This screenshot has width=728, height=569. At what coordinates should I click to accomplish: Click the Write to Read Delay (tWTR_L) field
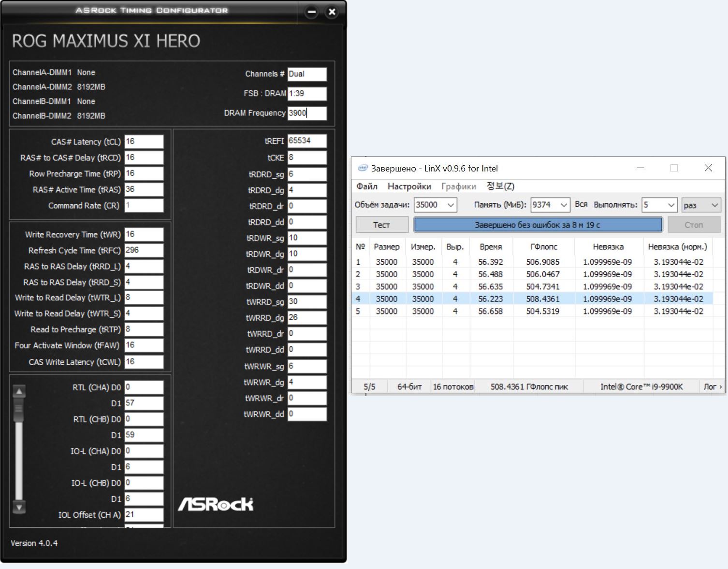click(144, 298)
